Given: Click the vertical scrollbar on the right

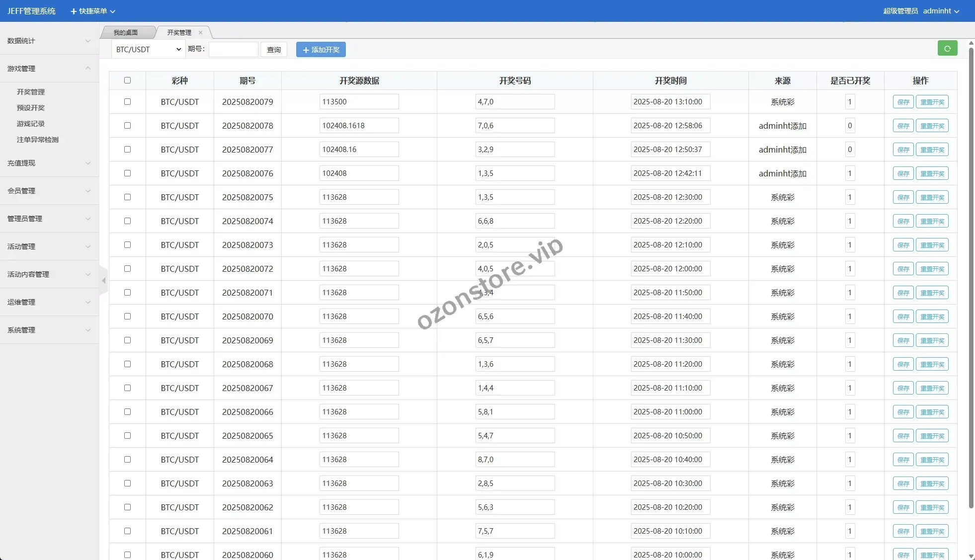Looking at the screenshot, I should (x=971, y=278).
